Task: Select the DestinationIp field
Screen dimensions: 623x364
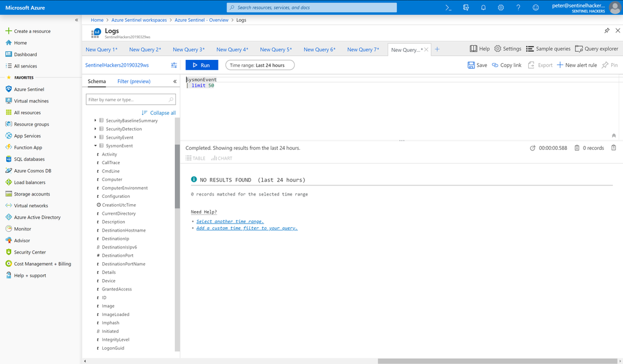Action: point(115,239)
